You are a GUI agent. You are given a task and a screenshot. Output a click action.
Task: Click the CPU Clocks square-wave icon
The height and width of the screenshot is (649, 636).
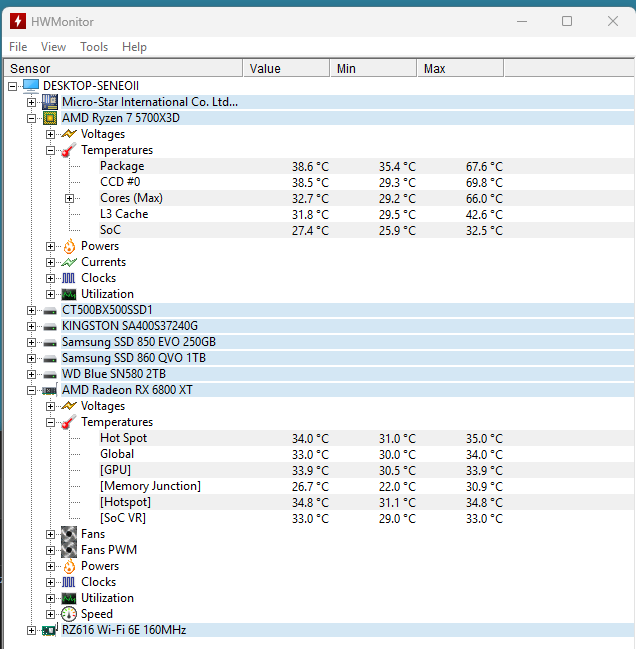click(69, 278)
